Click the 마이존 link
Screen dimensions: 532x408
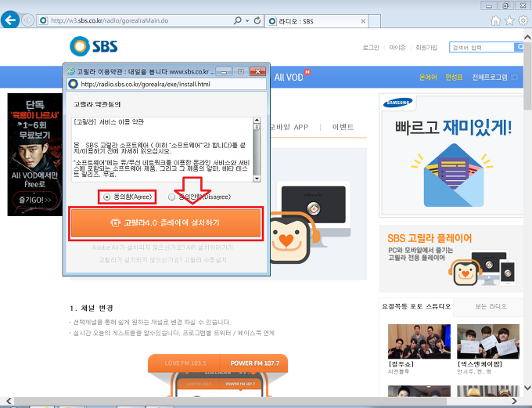click(x=397, y=48)
